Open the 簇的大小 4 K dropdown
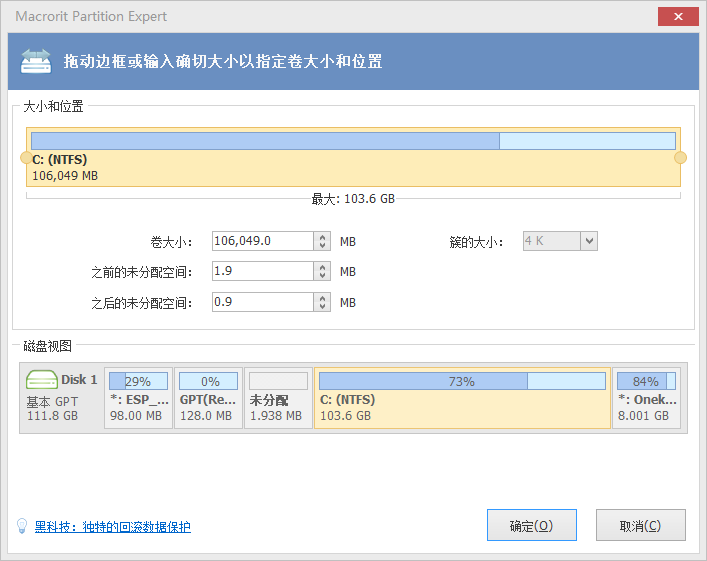Screen dimensions: 707x561 pyautogui.click(x=589, y=241)
